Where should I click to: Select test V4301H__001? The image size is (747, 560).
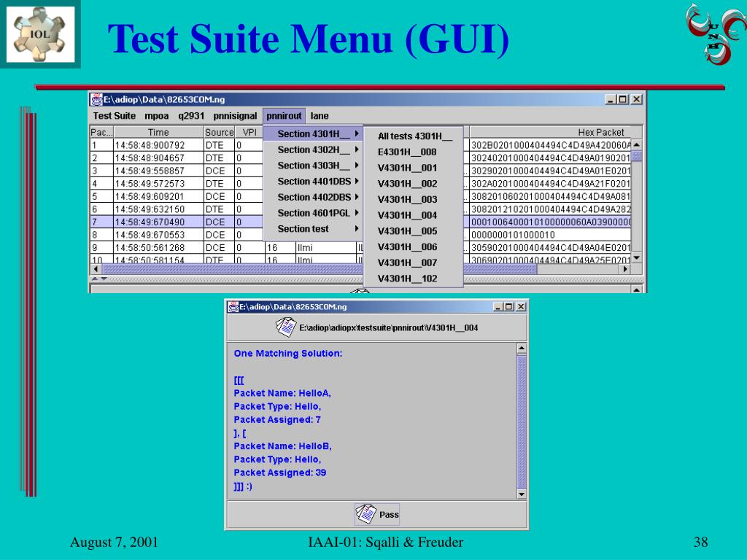click(x=414, y=168)
